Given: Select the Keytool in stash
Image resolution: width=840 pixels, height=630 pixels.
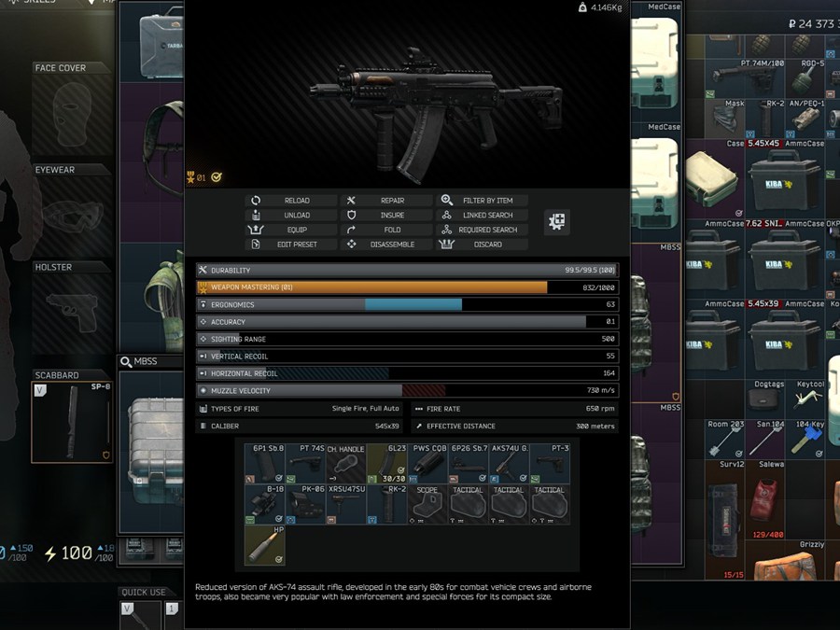Looking at the screenshot, I should [x=805, y=399].
